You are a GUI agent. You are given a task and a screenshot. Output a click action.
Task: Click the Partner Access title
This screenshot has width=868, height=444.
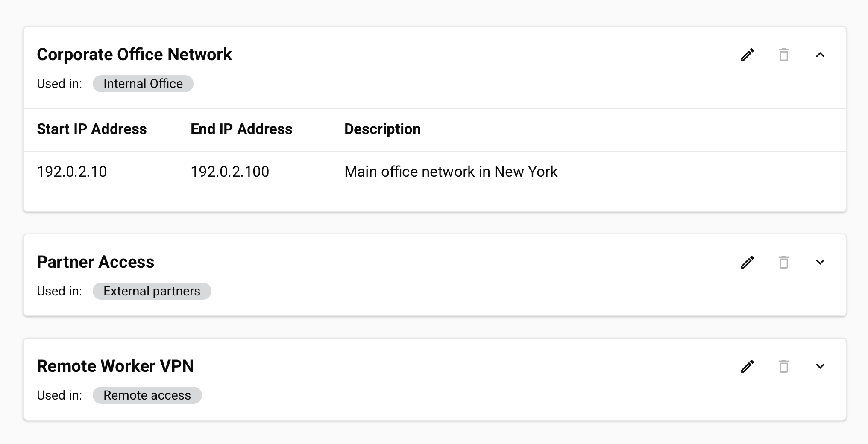(95, 262)
